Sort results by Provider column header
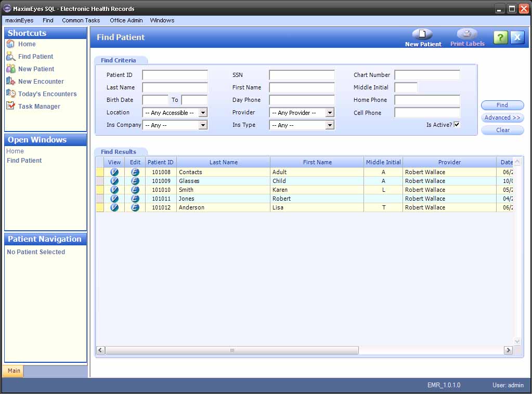532x394 pixels. pos(449,162)
